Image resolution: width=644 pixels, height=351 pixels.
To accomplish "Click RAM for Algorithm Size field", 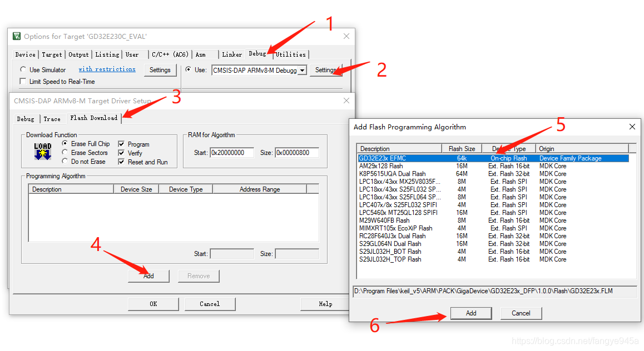I will (297, 153).
